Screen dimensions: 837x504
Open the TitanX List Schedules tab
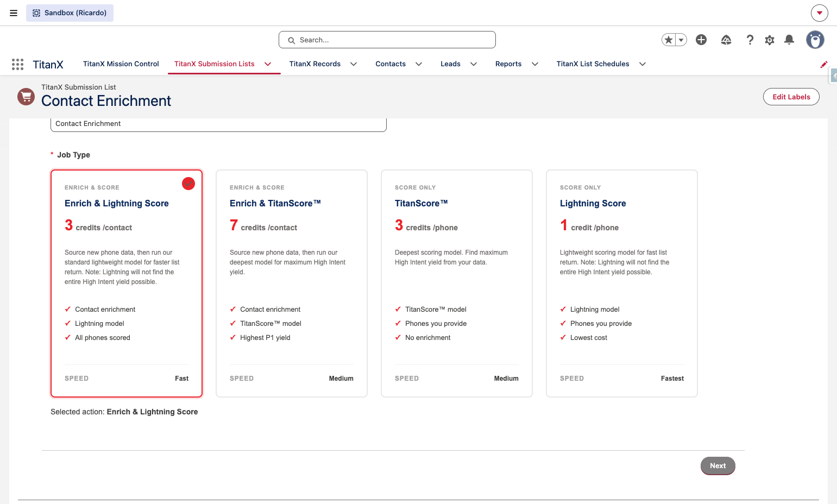[593, 64]
